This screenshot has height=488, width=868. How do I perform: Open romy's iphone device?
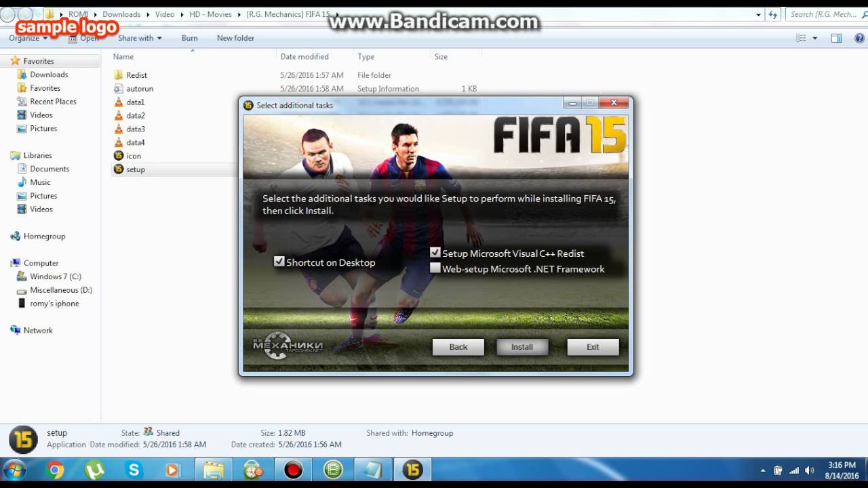[x=54, y=304]
